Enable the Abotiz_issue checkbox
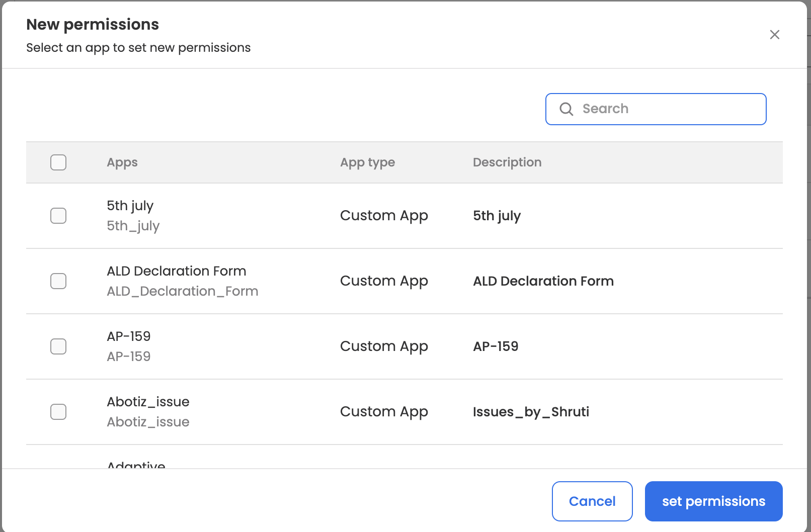Image resolution: width=811 pixels, height=532 pixels. tap(58, 412)
